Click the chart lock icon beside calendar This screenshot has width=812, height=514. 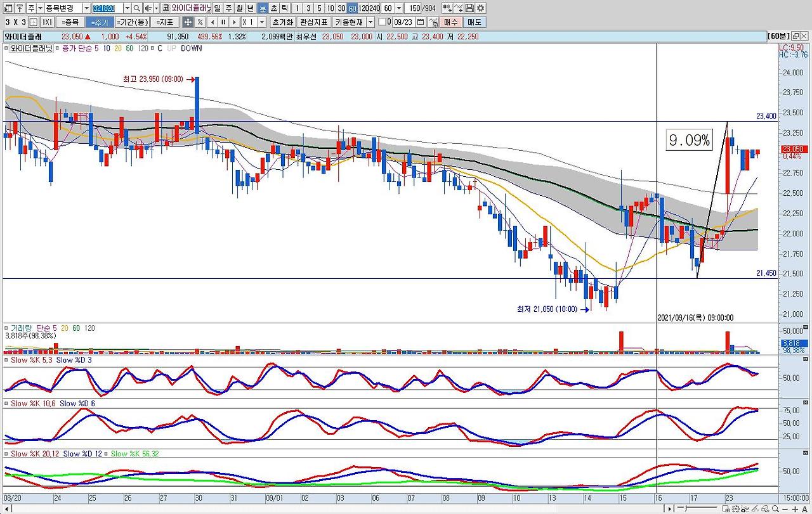[433, 22]
